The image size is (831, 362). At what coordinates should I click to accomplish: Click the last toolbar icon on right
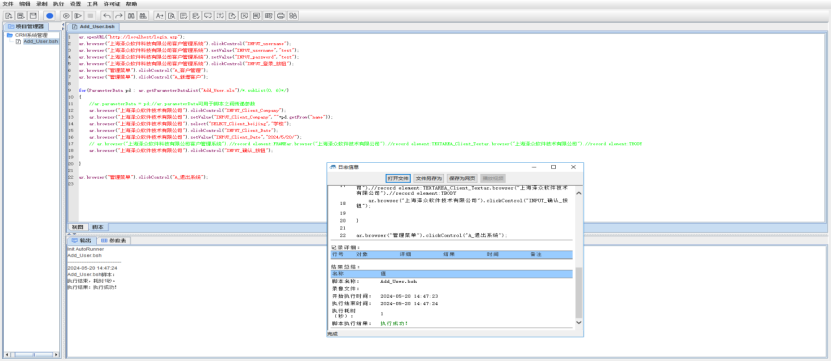(x=293, y=15)
